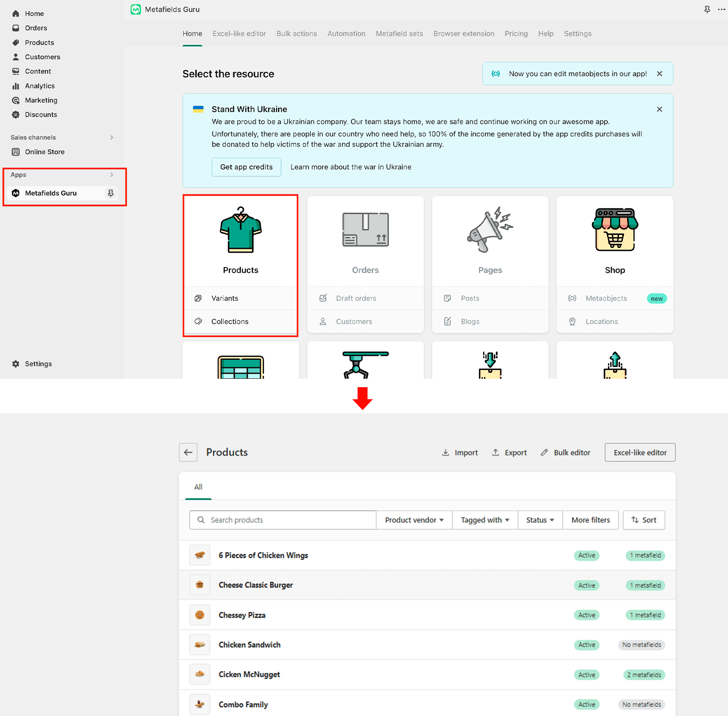Open the Automation tab
728x716 pixels.
coord(346,34)
